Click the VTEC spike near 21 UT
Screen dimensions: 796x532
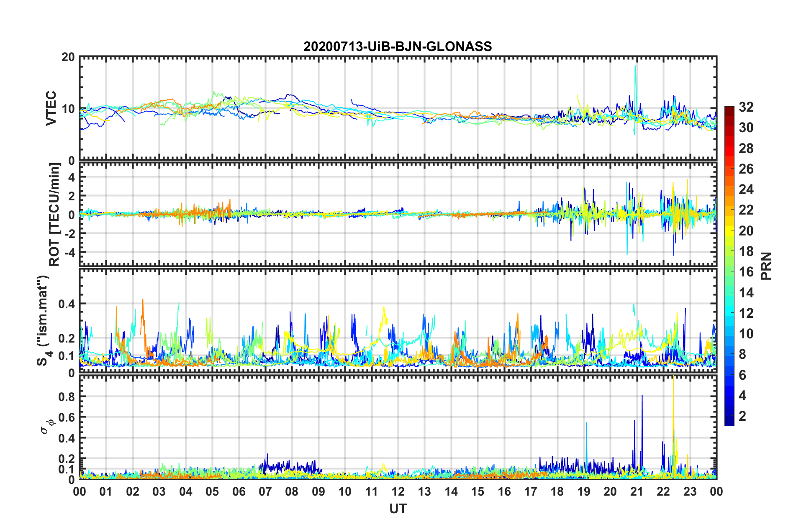(x=635, y=100)
